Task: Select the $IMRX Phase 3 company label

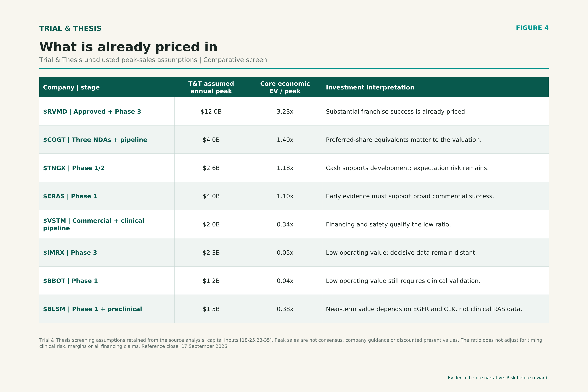Action: point(70,253)
